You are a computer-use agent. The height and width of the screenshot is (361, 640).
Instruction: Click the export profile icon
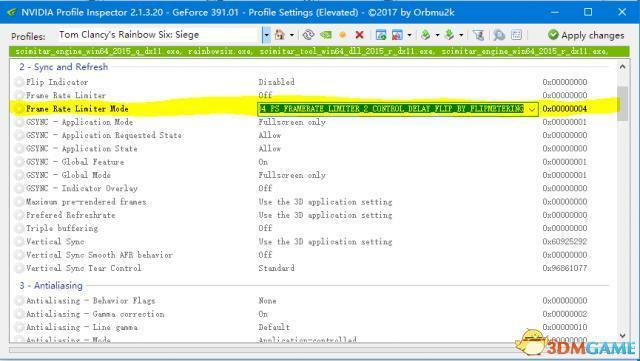click(x=426, y=35)
